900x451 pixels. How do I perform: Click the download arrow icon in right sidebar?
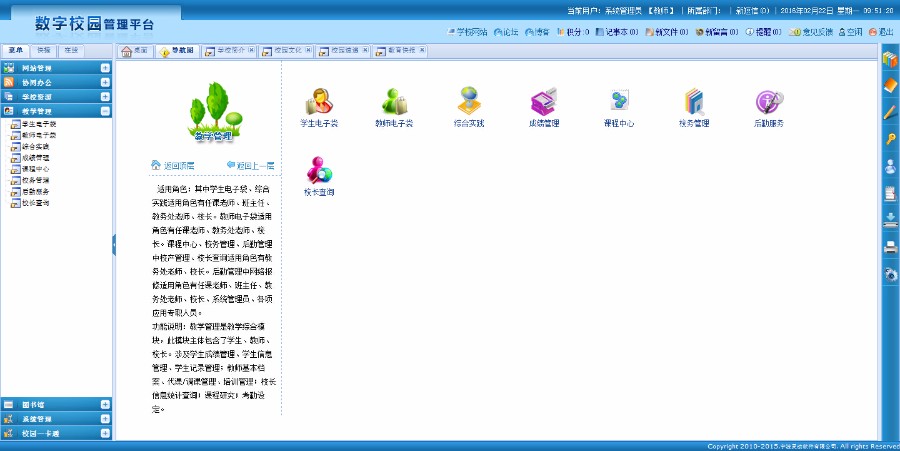click(x=890, y=220)
